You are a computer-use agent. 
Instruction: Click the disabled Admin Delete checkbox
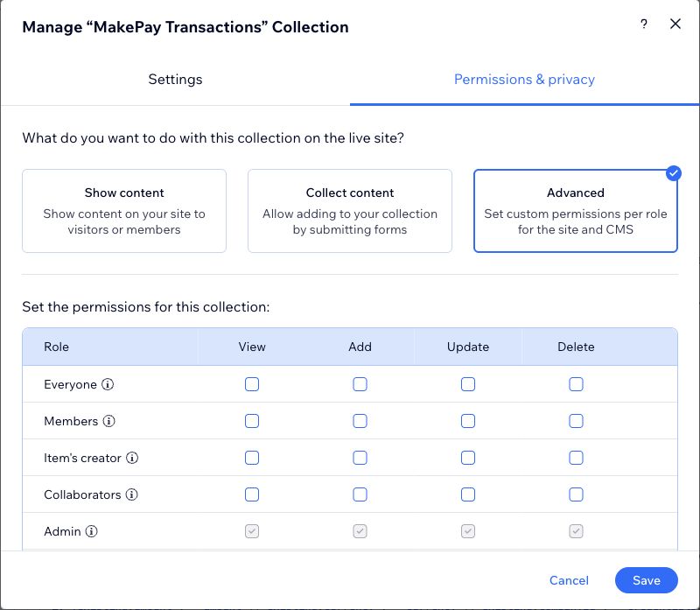tap(576, 531)
